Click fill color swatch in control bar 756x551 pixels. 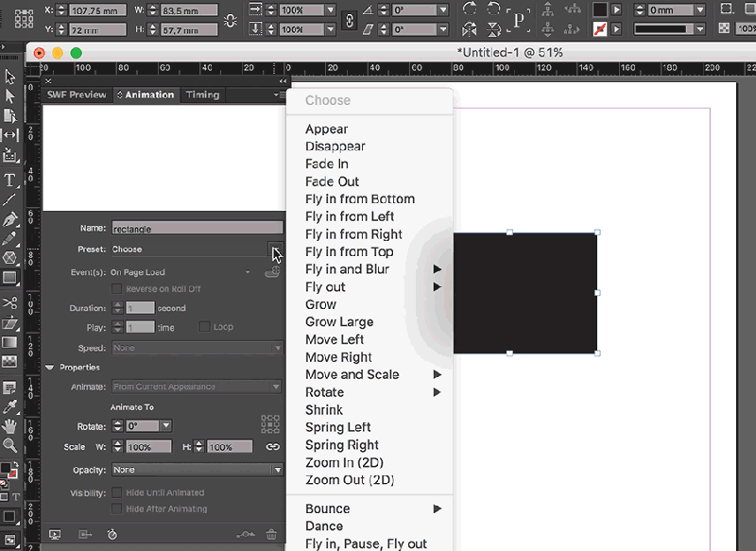[600, 9]
